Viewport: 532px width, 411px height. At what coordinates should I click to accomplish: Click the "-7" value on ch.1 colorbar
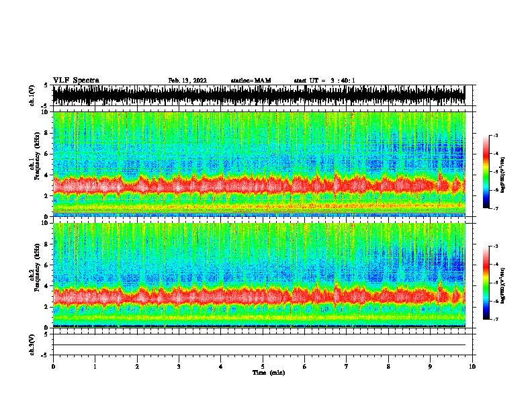click(x=495, y=208)
